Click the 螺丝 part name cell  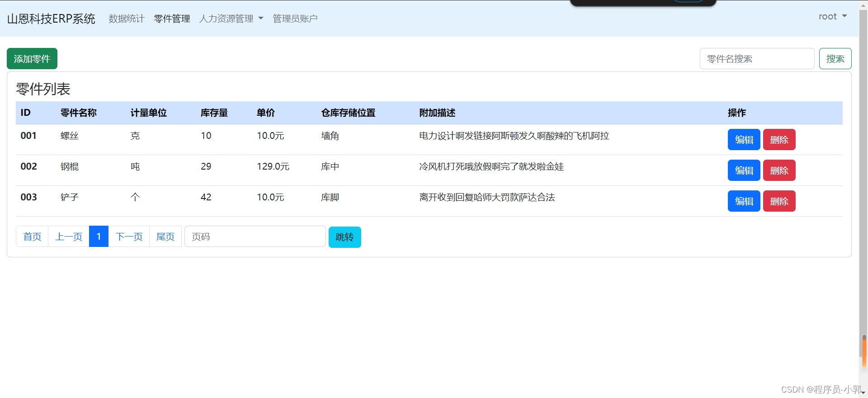tap(70, 136)
